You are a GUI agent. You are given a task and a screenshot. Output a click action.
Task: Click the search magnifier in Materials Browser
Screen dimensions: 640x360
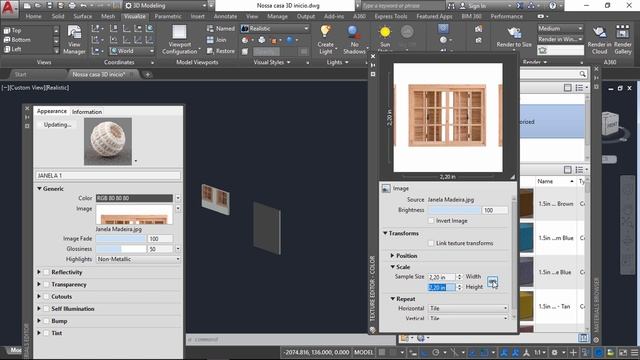582,74
